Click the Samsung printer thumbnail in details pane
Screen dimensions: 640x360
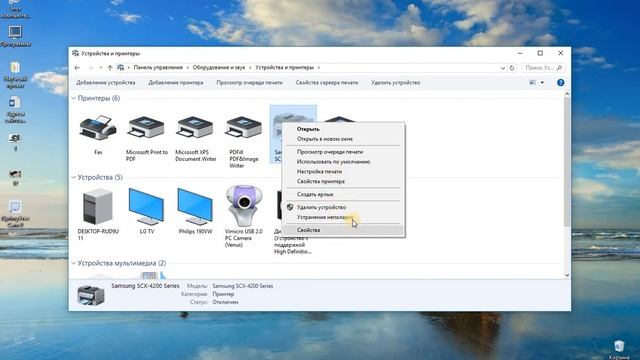91,295
